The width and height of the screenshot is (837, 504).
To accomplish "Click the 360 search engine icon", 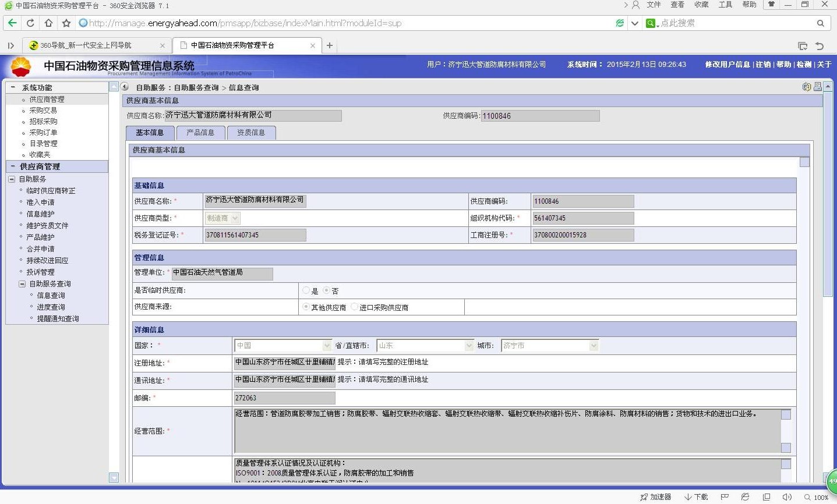I will (651, 23).
